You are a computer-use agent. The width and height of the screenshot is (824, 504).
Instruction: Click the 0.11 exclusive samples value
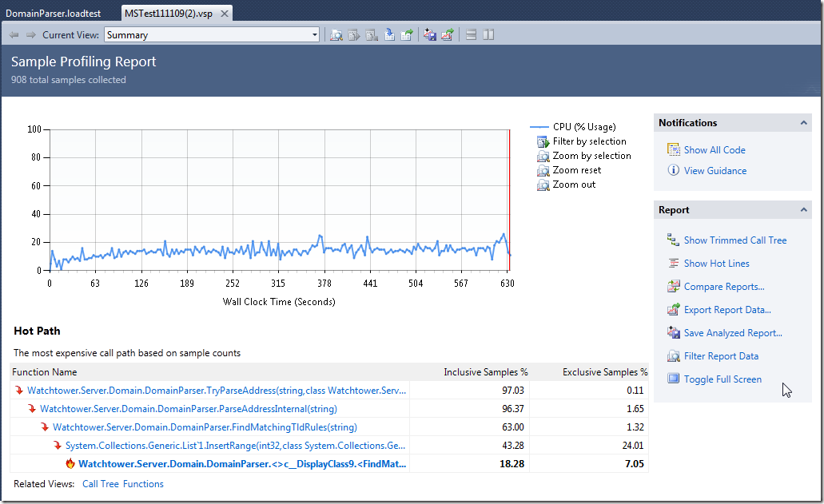[x=635, y=391]
